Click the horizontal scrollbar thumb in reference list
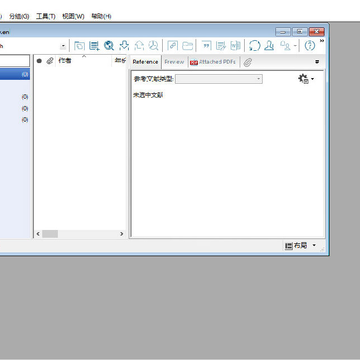360x360 pixels. (50, 234)
